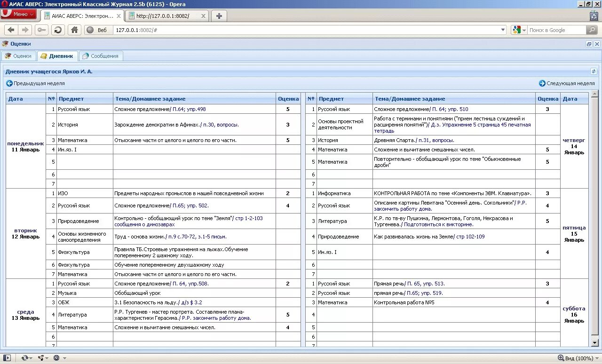The height and width of the screenshot is (364, 602).
Task: Click the Google search magnifier button
Action: [592, 30]
